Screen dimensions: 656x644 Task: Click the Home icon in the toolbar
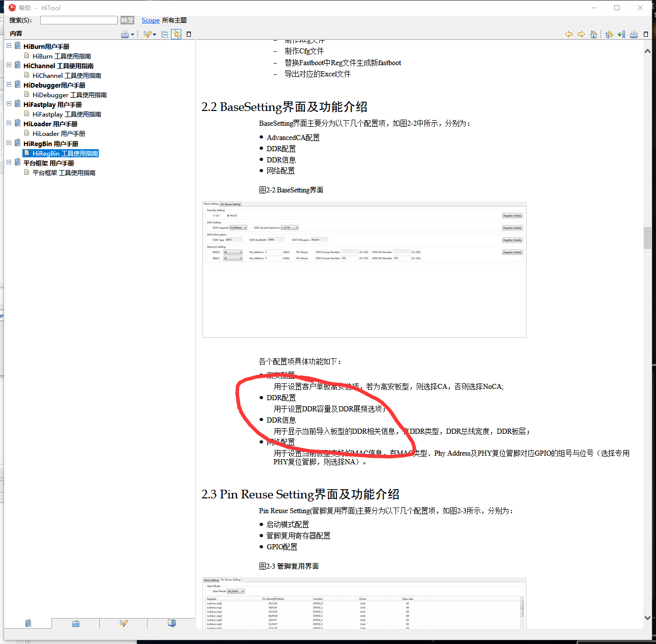tap(593, 34)
